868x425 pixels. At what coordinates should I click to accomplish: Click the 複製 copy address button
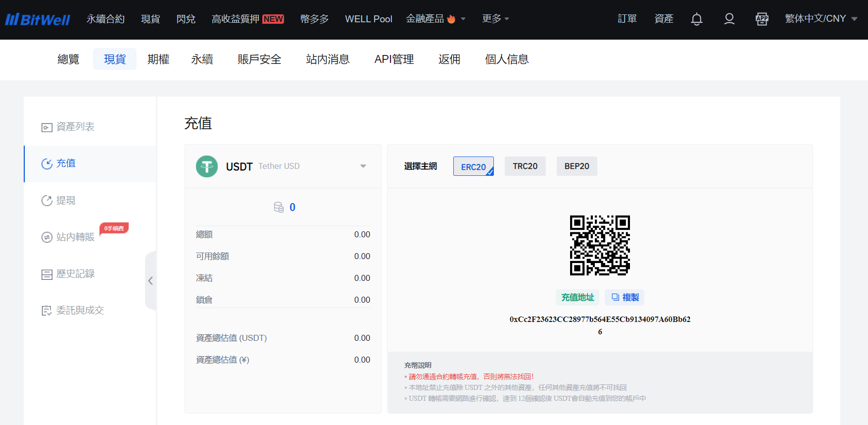coord(625,297)
